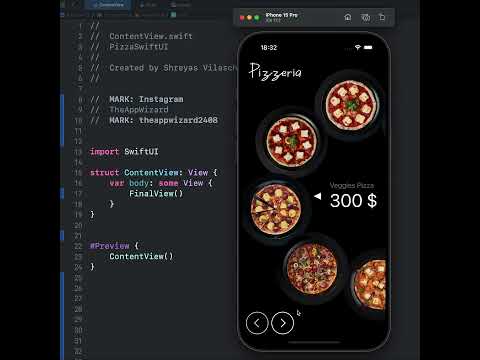Click the Wi-Fi icon in the iPhone status bar
This screenshot has height=360, width=480.
click(x=358, y=47)
